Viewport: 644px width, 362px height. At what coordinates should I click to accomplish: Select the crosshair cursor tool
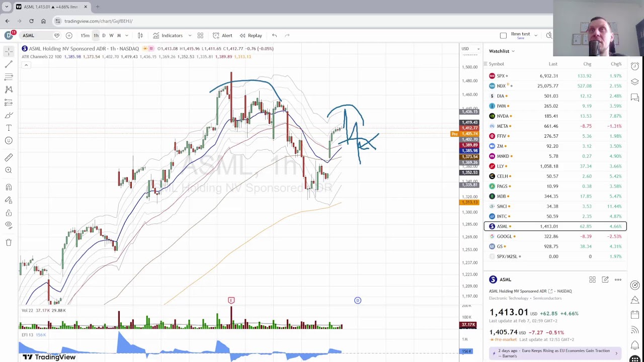pos(9,51)
